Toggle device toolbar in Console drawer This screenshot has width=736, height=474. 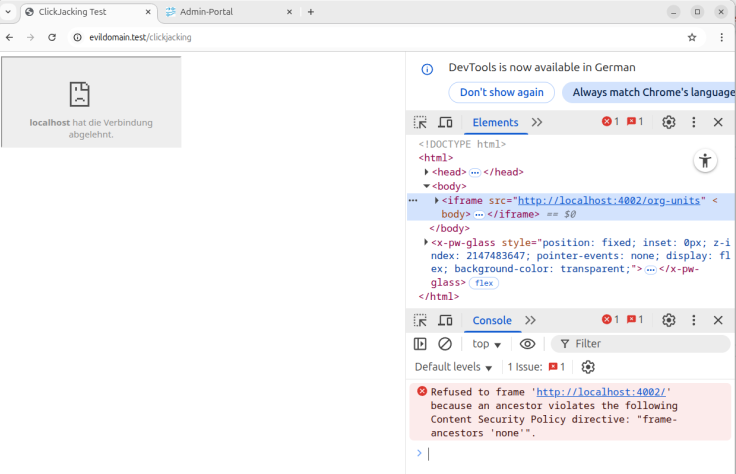[x=445, y=320]
